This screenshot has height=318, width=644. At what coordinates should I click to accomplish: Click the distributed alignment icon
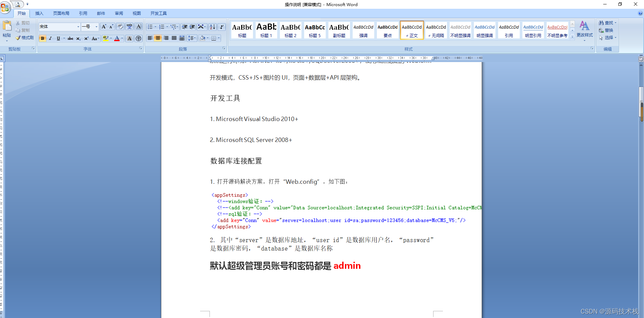tap(182, 38)
